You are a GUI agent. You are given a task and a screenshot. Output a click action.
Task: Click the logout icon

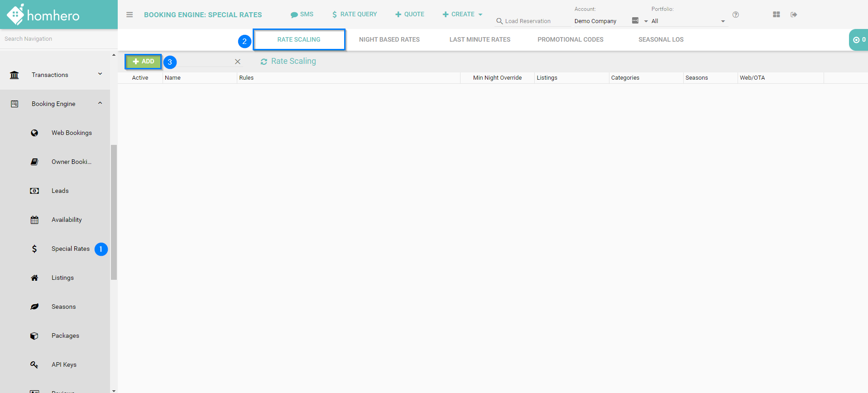(794, 14)
